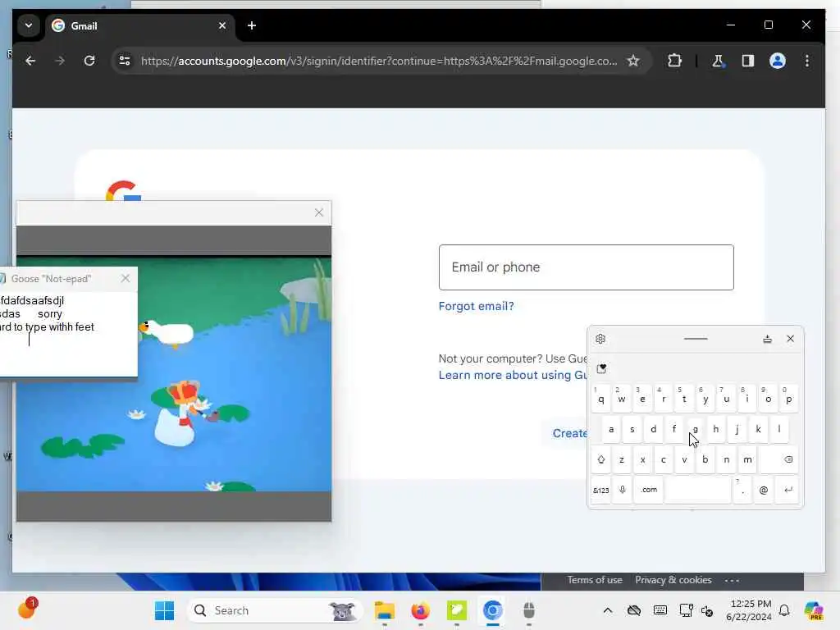Tap the q key on touch keyboard
This screenshot has width=840, height=630.
click(600, 399)
